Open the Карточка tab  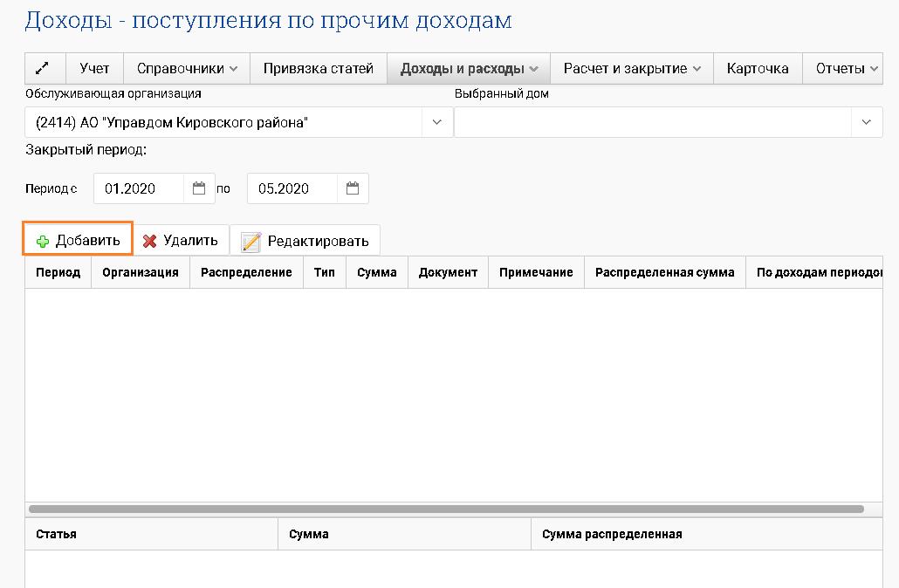tap(758, 67)
